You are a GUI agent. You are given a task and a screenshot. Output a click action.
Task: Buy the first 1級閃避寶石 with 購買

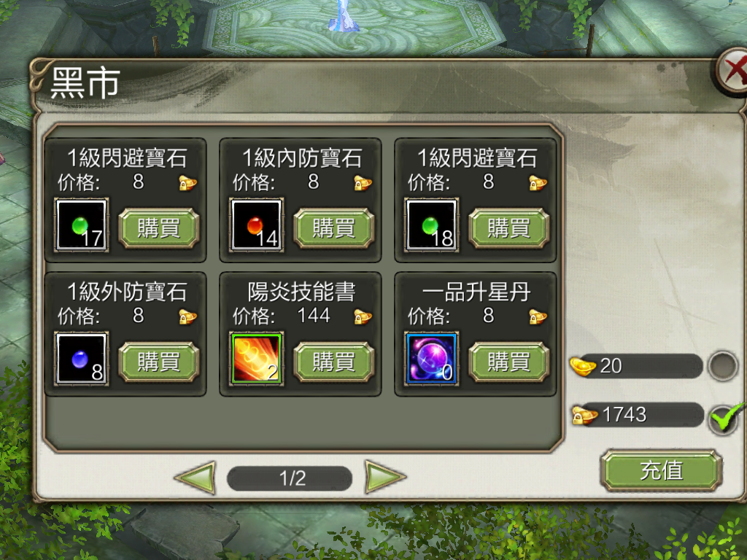coord(158,228)
